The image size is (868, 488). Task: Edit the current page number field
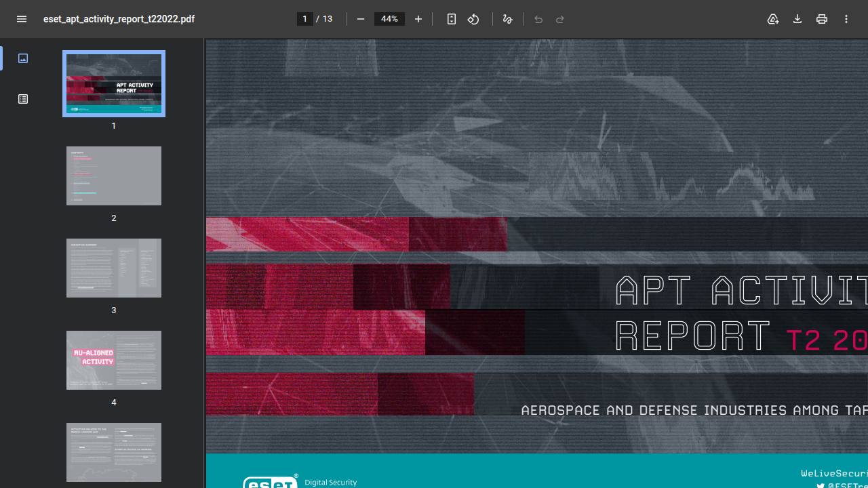point(304,19)
